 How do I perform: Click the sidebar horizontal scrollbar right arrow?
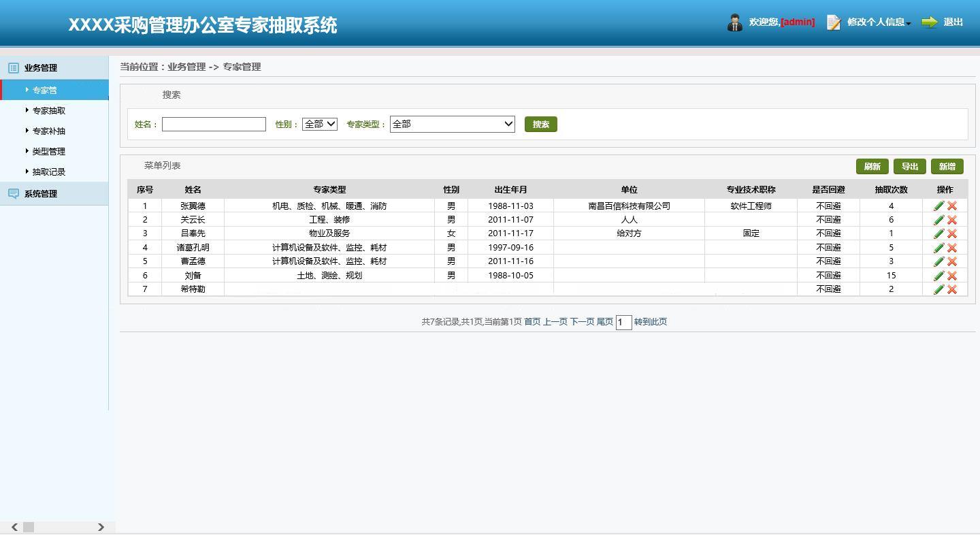pyautogui.click(x=101, y=528)
